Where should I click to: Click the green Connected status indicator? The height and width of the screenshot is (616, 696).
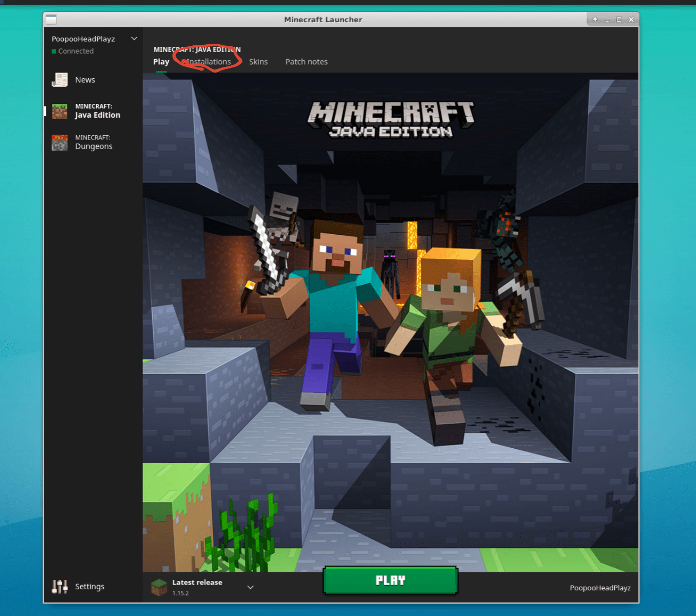coord(54,51)
